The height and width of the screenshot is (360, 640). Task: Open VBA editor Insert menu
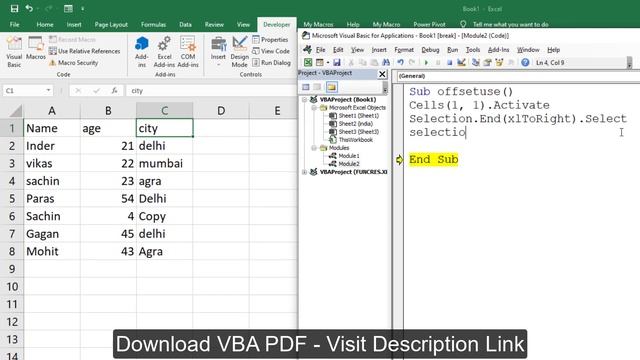tap(379, 50)
